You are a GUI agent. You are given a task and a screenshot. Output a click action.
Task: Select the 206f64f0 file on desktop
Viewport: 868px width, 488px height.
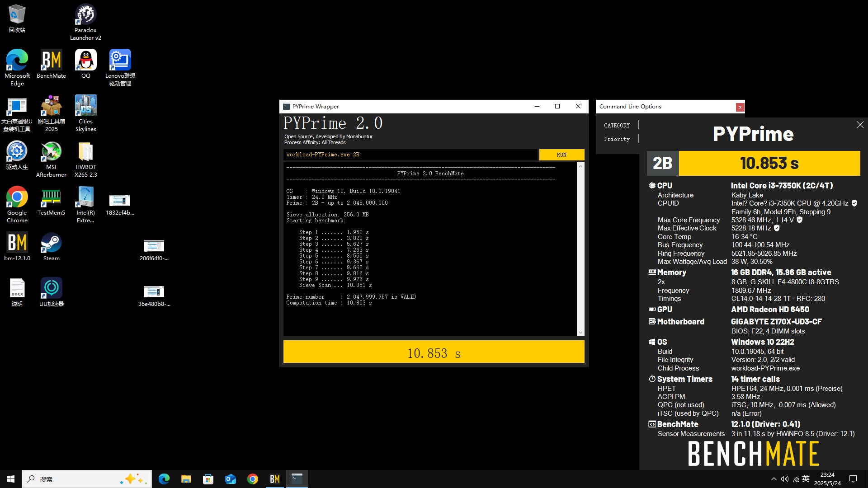coord(154,250)
